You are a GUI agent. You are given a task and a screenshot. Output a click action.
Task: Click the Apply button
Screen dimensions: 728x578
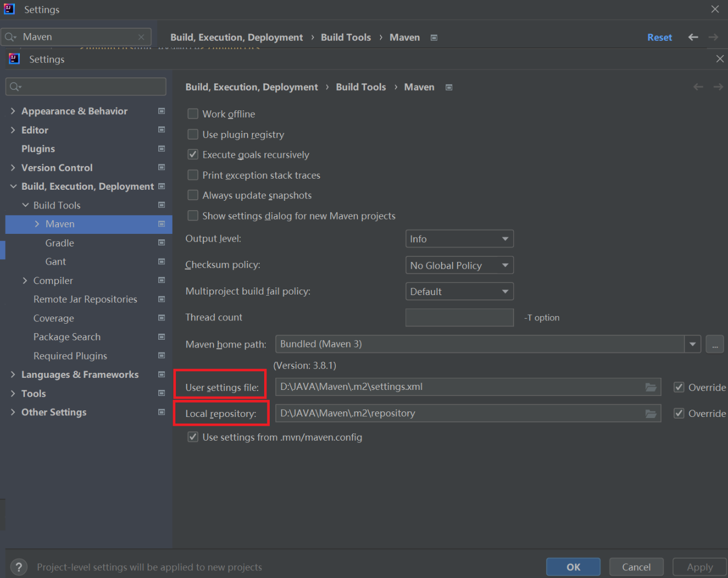(x=699, y=567)
